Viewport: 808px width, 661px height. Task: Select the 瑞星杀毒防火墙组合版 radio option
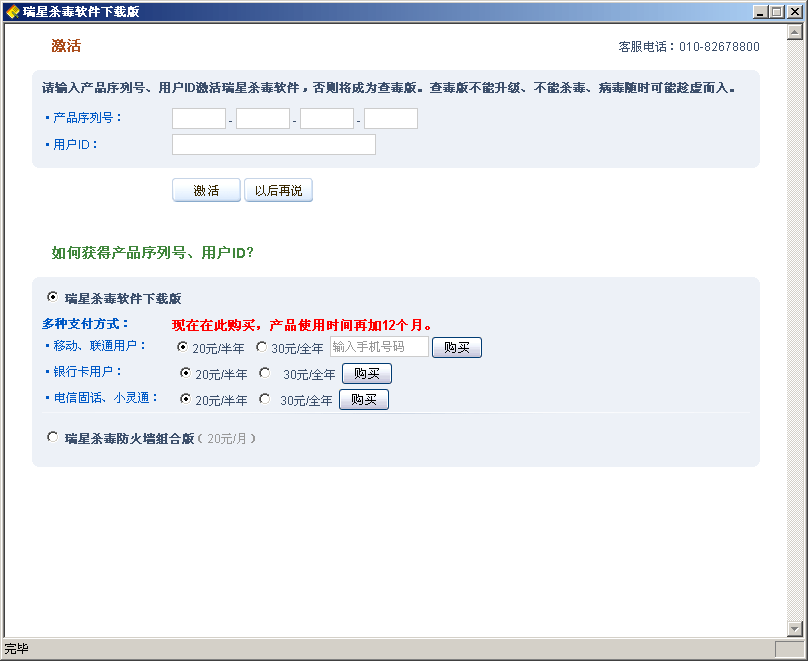pyautogui.click(x=52, y=437)
